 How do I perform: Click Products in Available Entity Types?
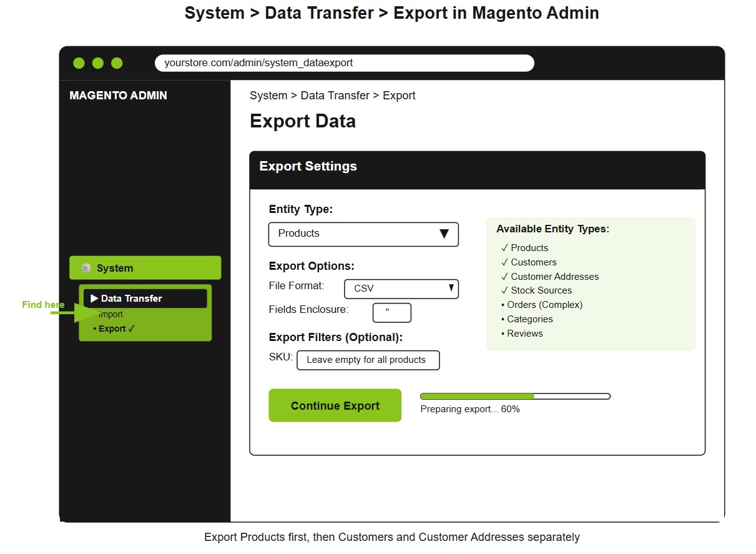coord(524,248)
